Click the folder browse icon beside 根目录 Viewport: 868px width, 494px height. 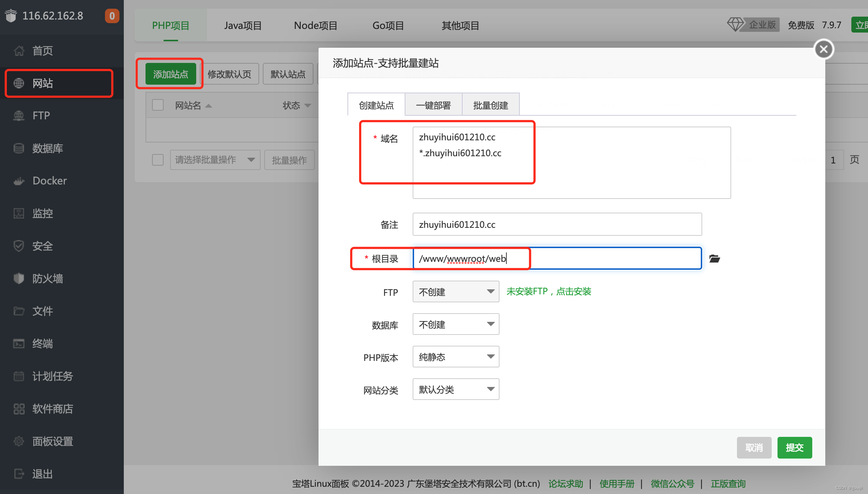[x=714, y=259]
